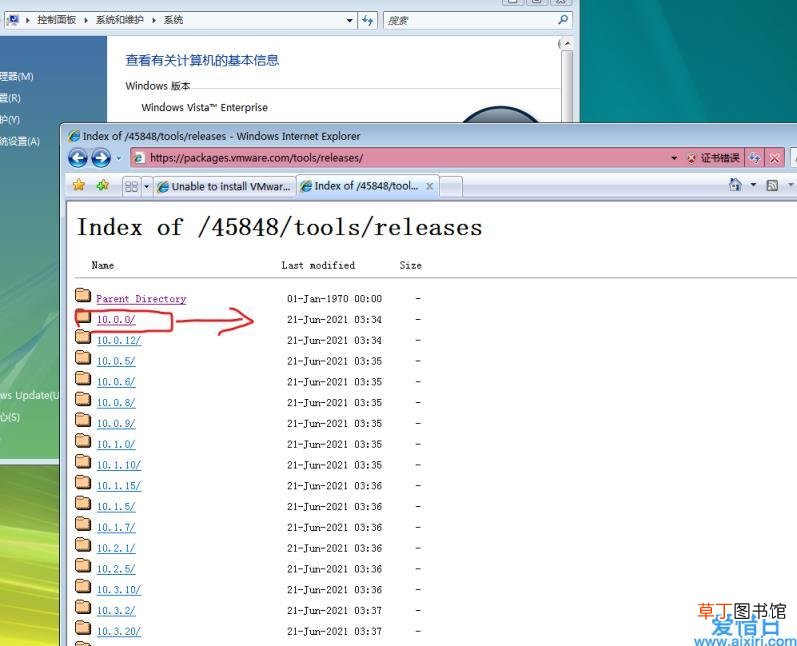
Task: Open the 10.1.7/ folder link
Action: [x=116, y=528]
